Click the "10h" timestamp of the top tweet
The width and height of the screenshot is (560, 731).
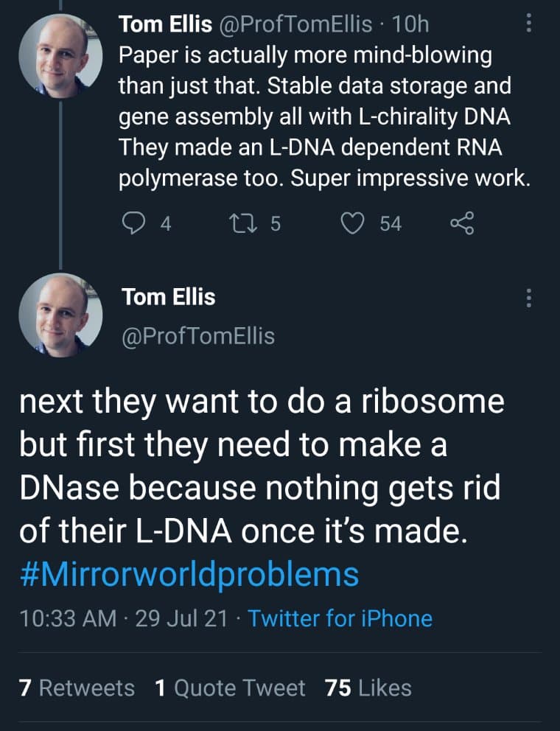(x=411, y=24)
